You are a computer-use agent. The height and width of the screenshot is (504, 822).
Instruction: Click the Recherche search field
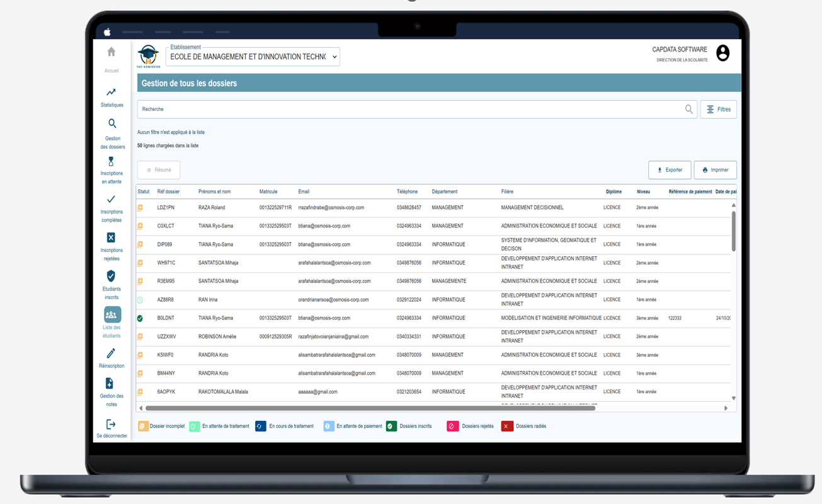[x=409, y=110]
